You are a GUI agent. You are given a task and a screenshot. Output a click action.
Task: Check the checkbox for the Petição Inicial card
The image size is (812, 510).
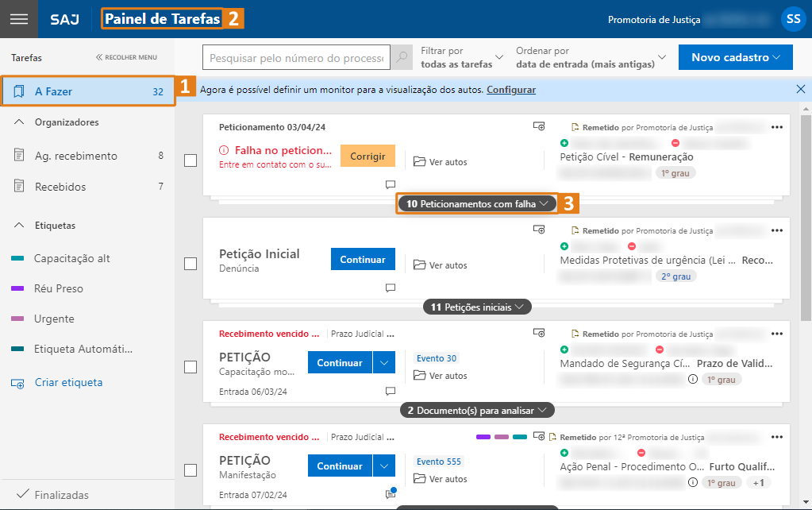pos(190,263)
